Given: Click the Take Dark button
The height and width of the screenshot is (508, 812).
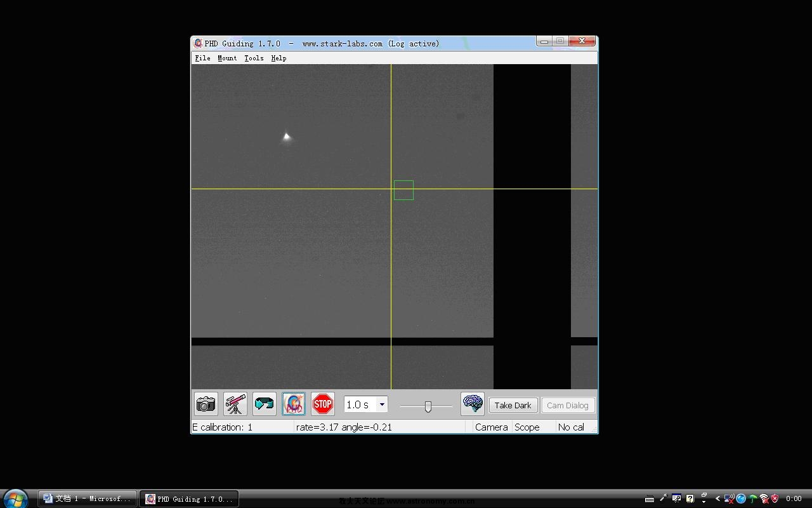Looking at the screenshot, I should point(513,405).
